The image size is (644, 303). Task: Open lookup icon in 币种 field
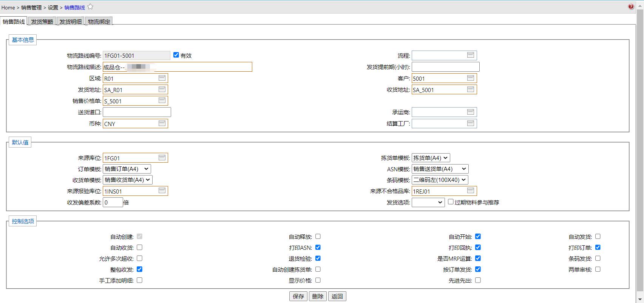pyautogui.click(x=162, y=123)
